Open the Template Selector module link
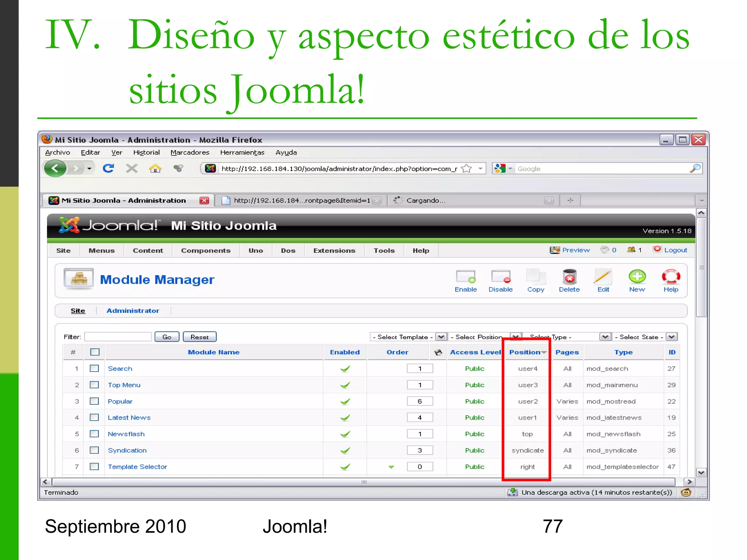Viewport: 747px width, 560px height. pos(137,467)
